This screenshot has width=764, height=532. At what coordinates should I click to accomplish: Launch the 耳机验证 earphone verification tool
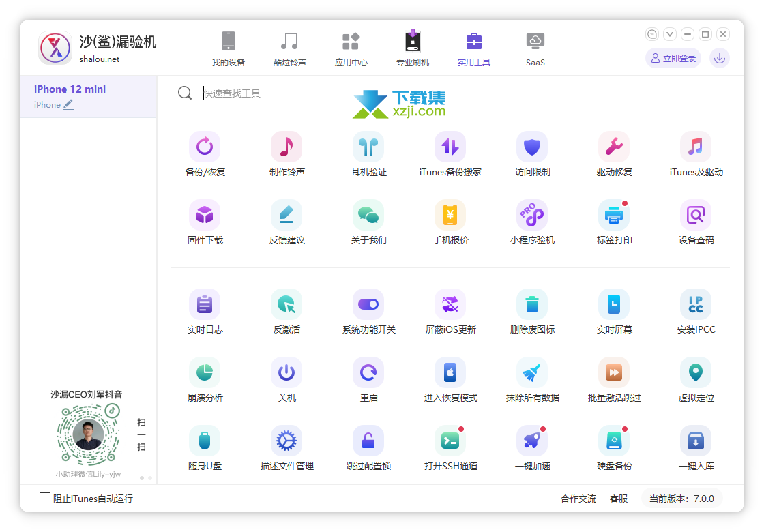[x=368, y=147]
